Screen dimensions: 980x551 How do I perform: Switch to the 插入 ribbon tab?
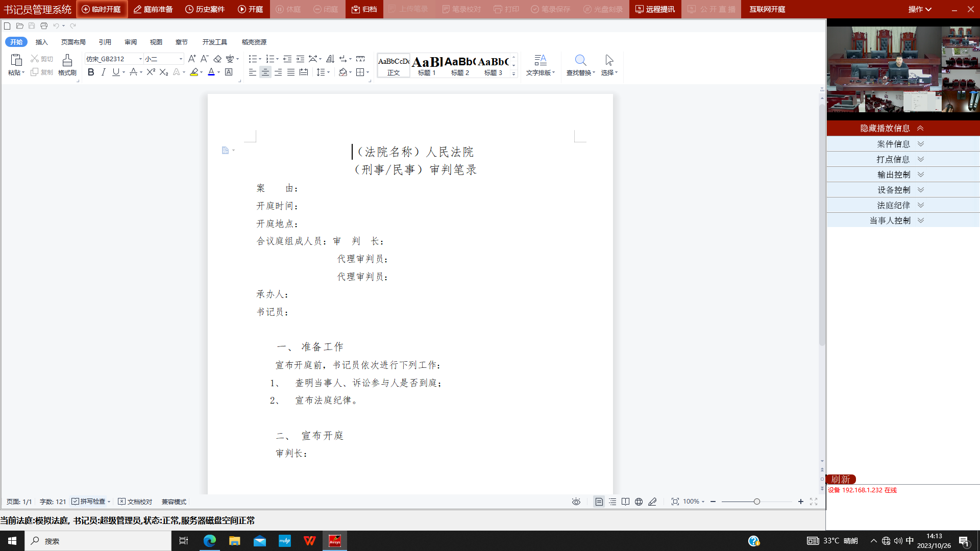coord(41,42)
